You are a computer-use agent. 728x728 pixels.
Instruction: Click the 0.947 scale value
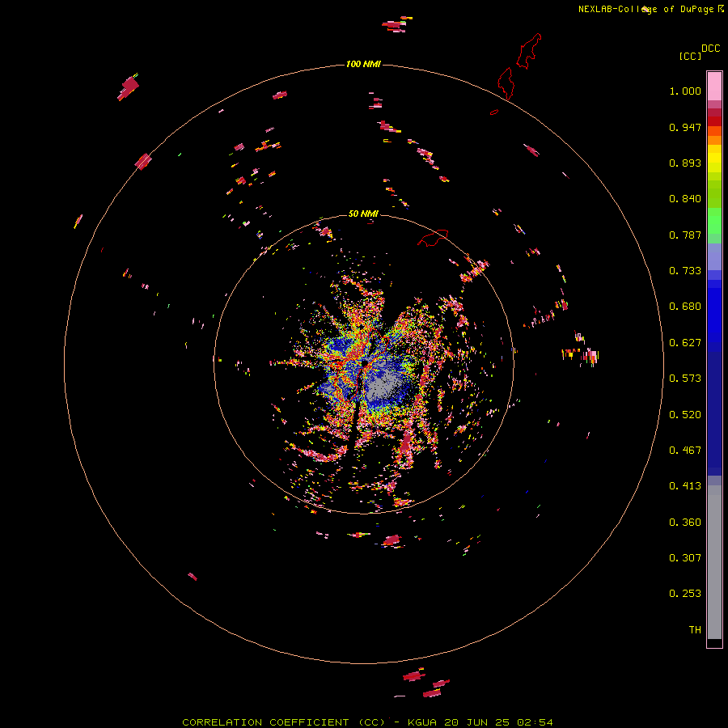(685, 127)
